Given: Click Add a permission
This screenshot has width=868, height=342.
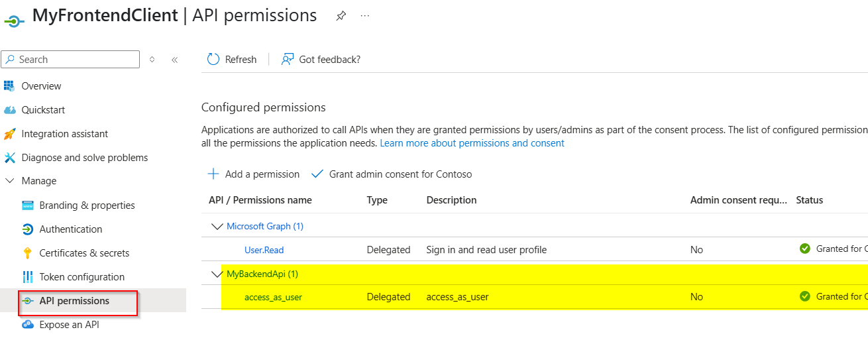Looking at the screenshot, I should pyautogui.click(x=254, y=174).
